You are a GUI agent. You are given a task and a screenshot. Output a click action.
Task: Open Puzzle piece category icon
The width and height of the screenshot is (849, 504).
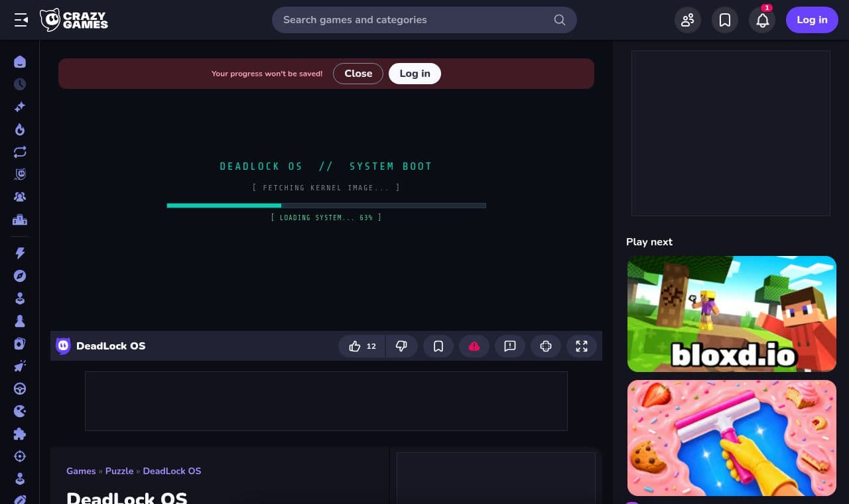tap(20, 434)
